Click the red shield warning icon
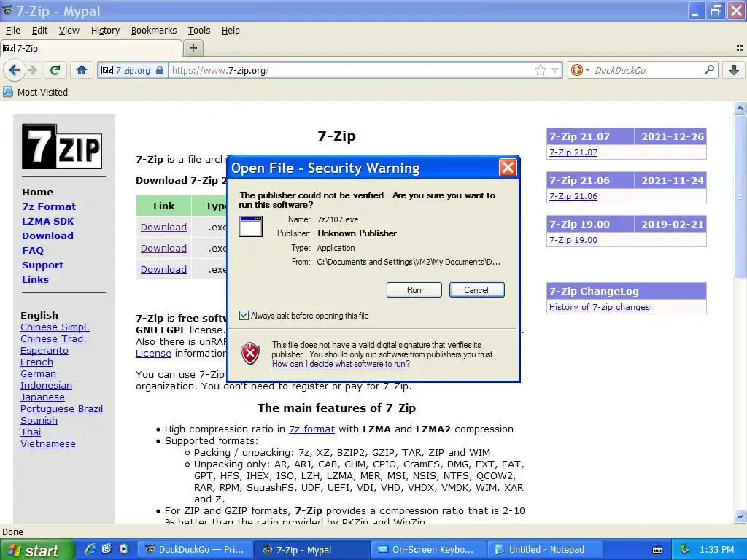Viewport: 747px width, 560px height. coord(250,354)
